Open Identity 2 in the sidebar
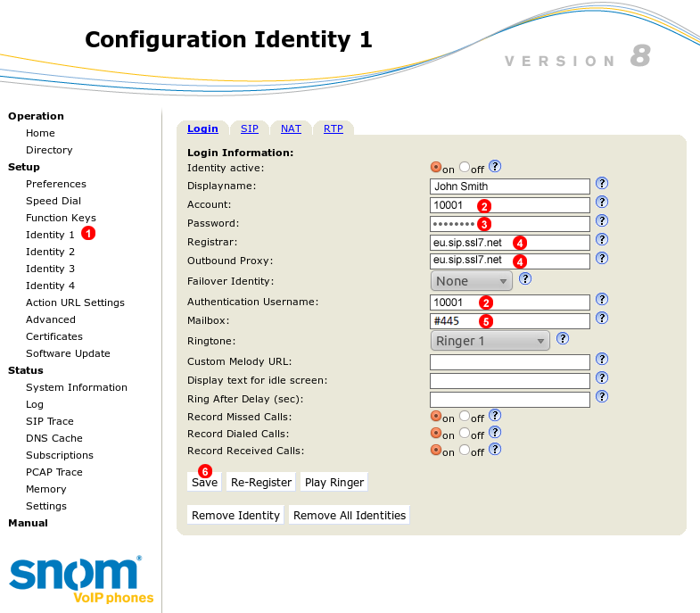Screen dimensions: 700x613 [50, 252]
